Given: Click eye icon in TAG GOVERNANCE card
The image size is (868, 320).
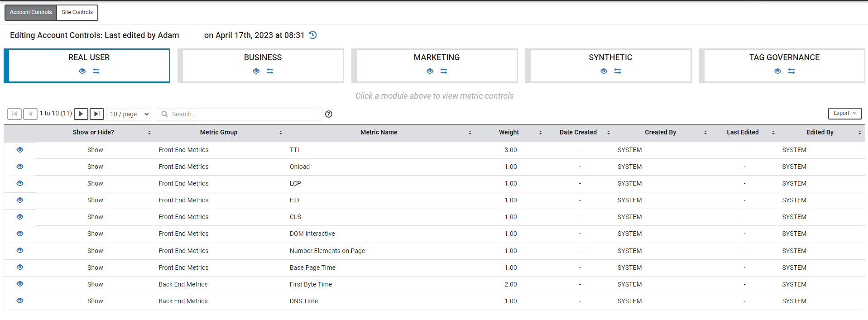Looking at the screenshot, I should [x=778, y=71].
